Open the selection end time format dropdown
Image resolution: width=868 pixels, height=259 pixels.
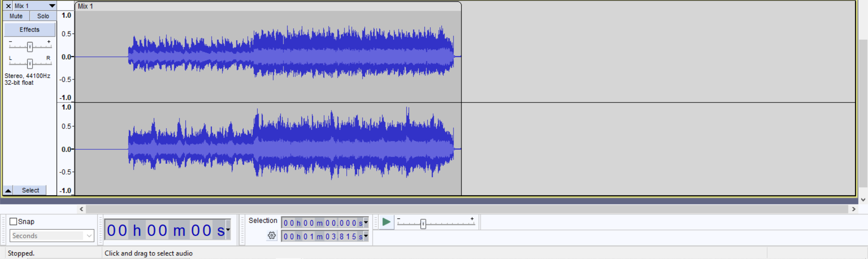point(366,236)
